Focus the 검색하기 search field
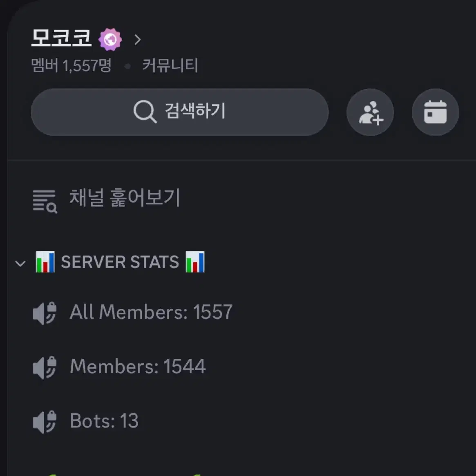The image size is (476, 476). point(180,112)
